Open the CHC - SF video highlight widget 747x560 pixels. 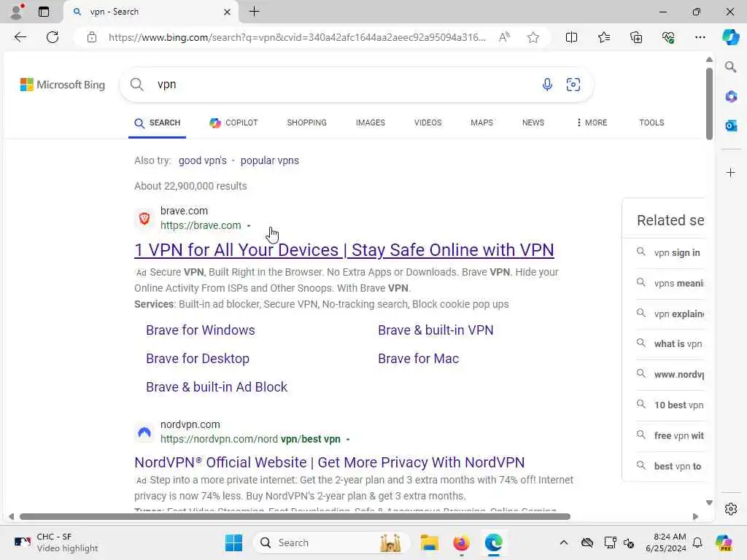pos(56,542)
